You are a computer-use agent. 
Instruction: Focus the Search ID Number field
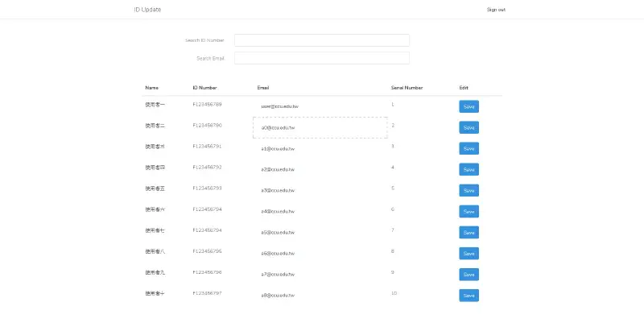click(x=321, y=40)
